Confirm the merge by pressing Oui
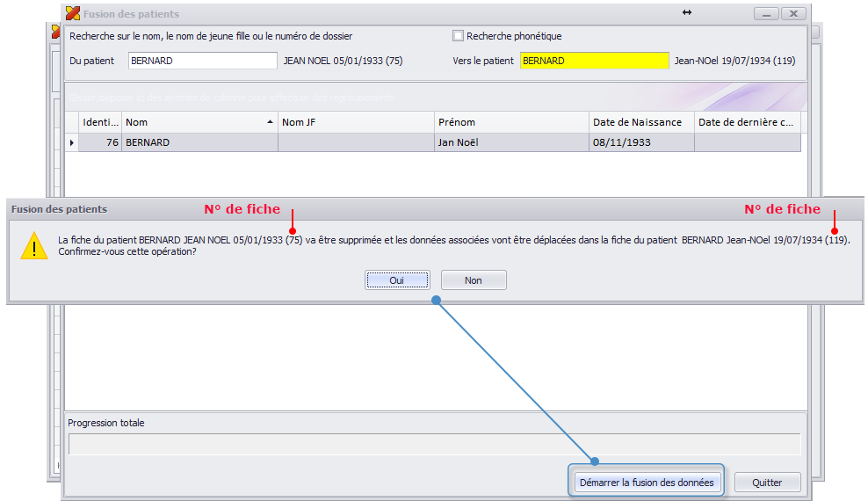 tap(397, 280)
